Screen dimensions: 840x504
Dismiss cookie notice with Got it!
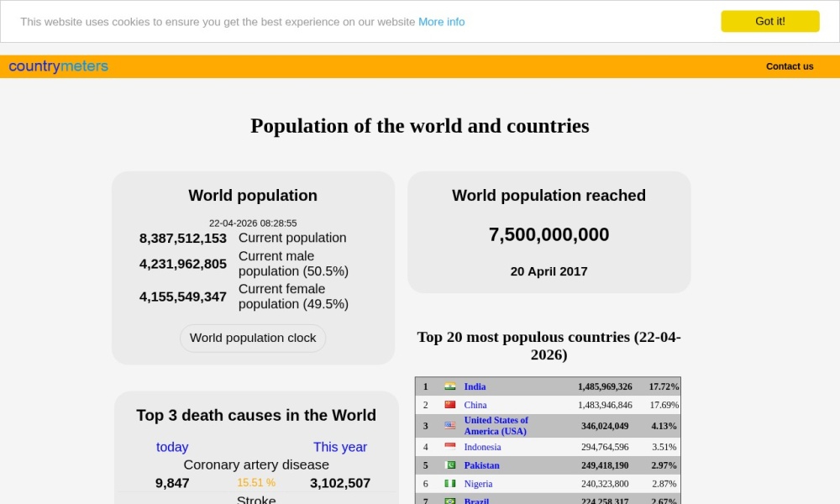click(x=769, y=21)
